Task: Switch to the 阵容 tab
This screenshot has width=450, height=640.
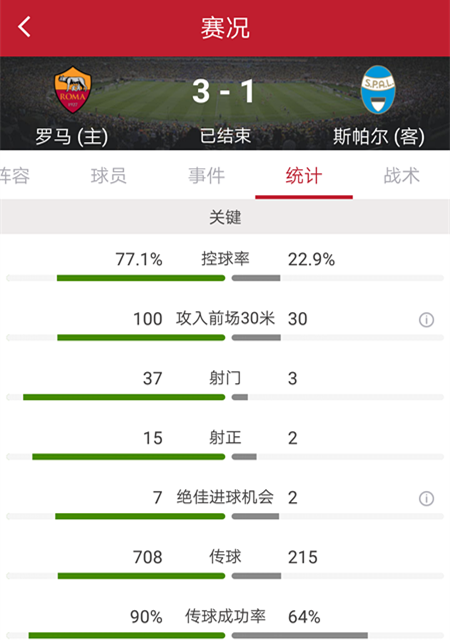Action: 15,176
